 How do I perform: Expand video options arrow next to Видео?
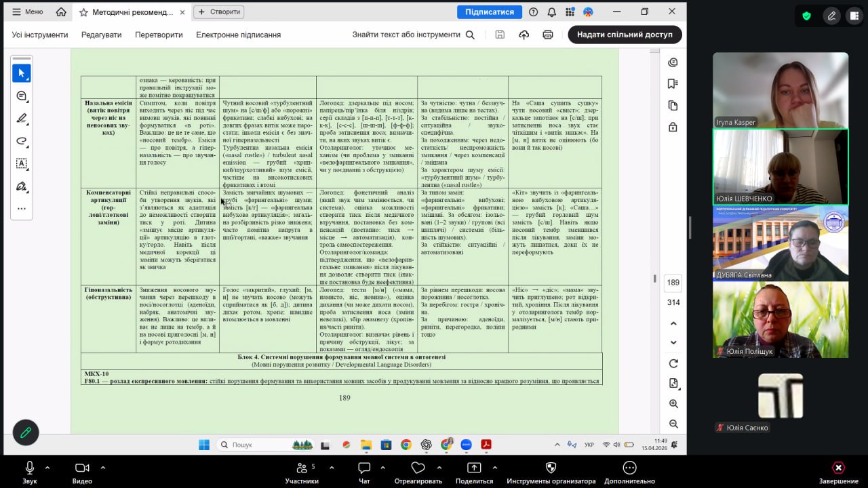click(x=103, y=467)
